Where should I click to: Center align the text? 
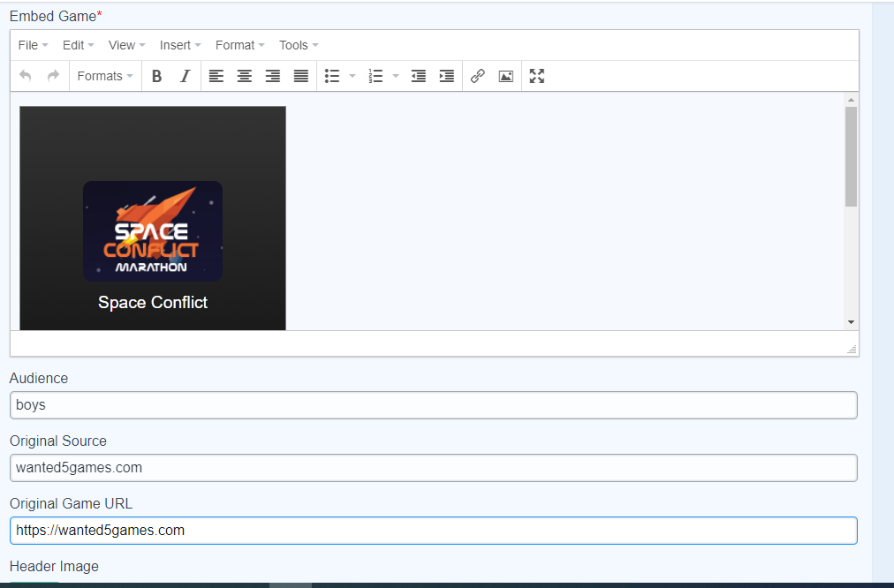pos(245,76)
